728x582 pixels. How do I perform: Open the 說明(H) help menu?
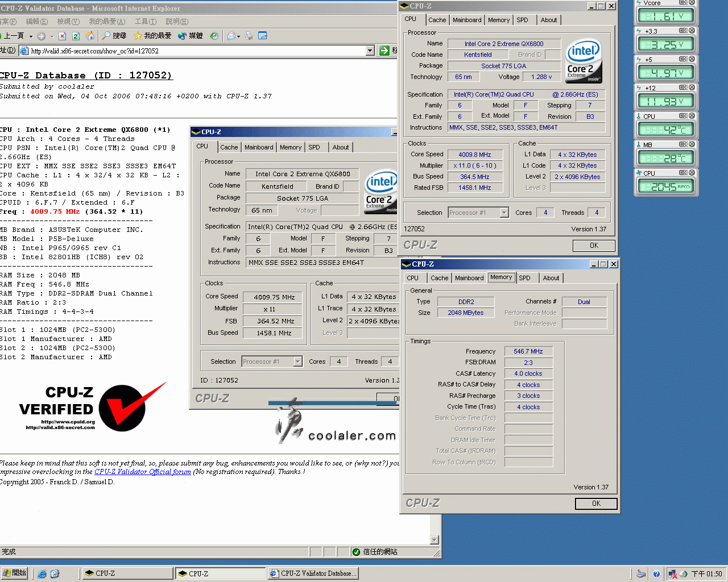[x=177, y=21]
